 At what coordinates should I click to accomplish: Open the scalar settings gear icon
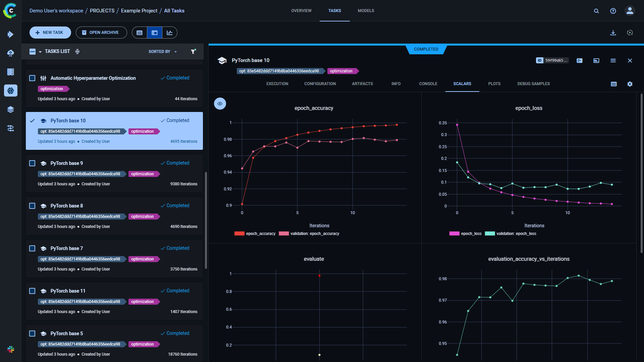point(630,84)
